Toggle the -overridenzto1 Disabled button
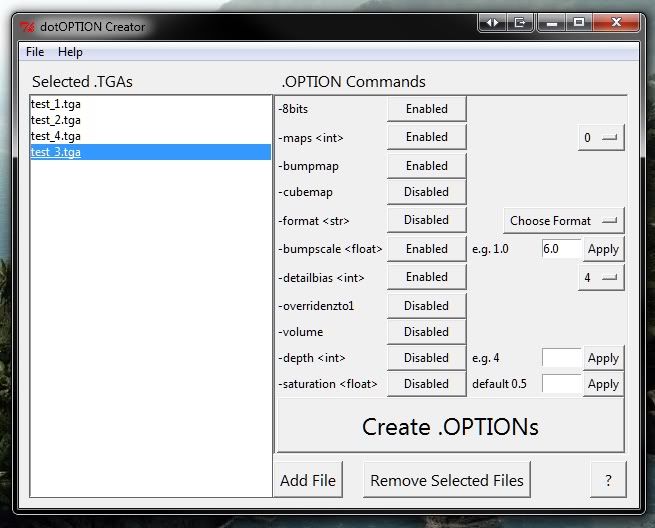The image size is (655, 528). coord(427,306)
